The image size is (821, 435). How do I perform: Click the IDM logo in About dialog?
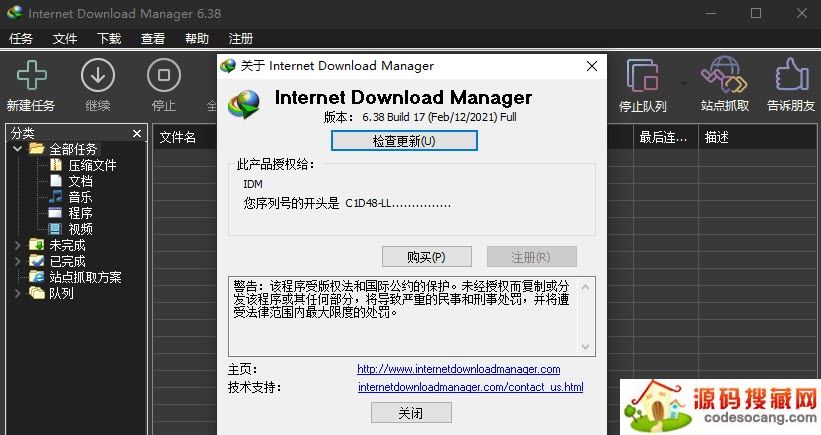[x=244, y=104]
